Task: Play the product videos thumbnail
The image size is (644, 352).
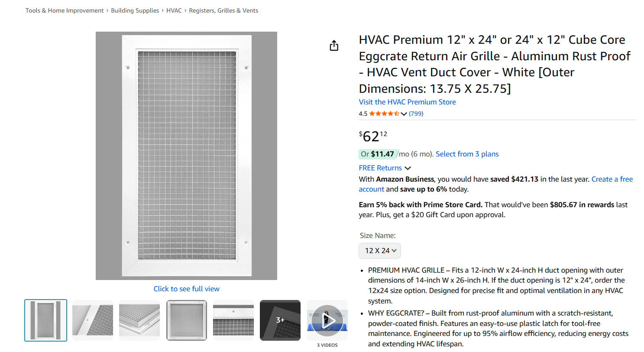Action: (327, 320)
